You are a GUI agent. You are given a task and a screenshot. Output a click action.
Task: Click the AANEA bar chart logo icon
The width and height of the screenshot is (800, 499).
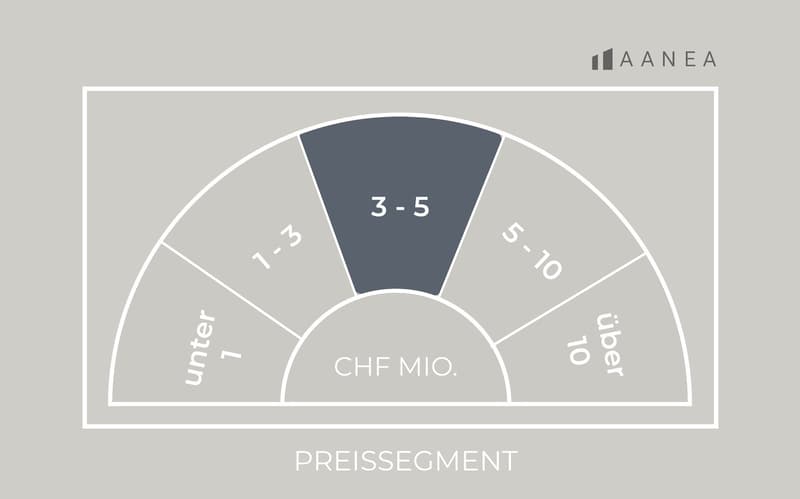pyautogui.click(x=602, y=59)
